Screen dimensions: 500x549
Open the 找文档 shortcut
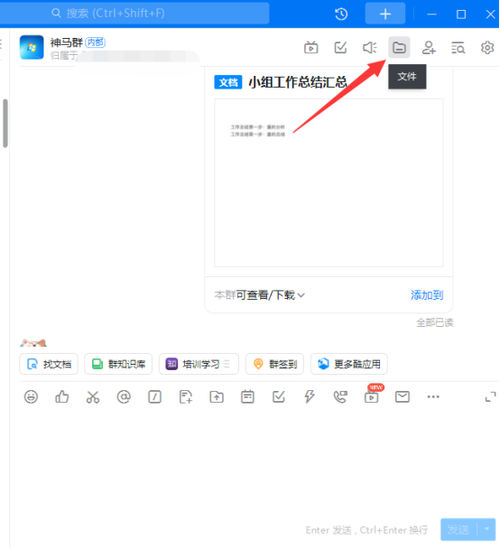click(49, 364)
